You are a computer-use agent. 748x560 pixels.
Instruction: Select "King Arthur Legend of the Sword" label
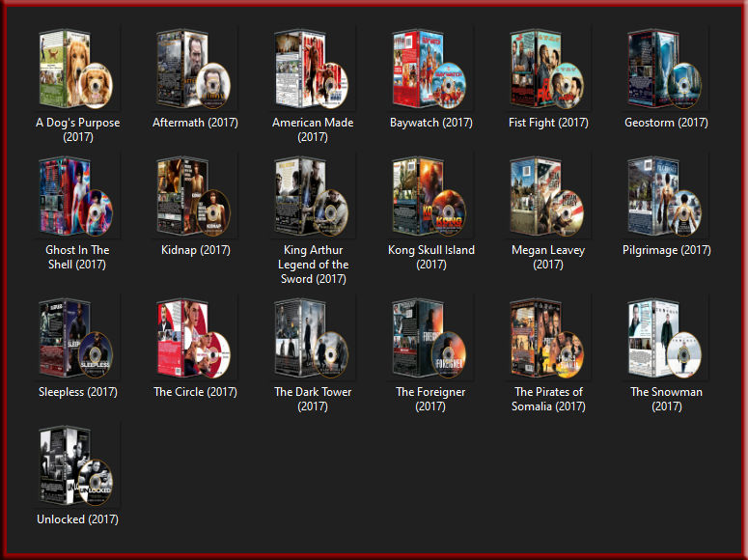coord(313,265)
